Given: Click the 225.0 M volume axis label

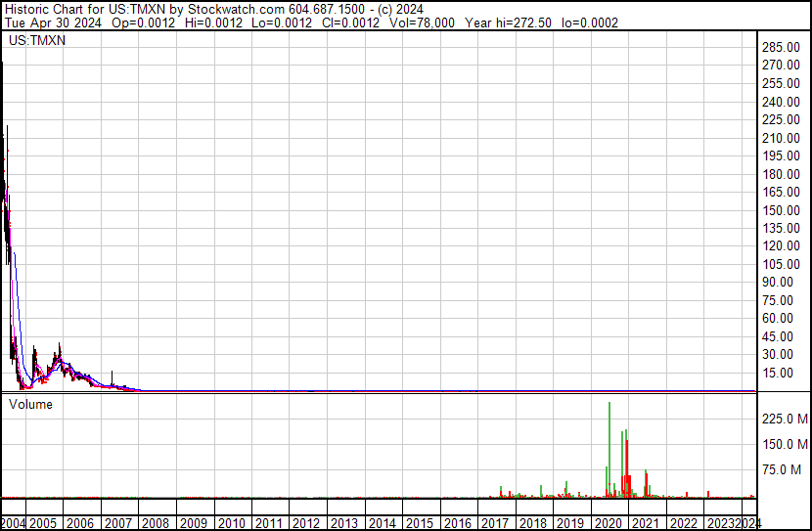Looking at the screenshot, I should click(785, 419).
